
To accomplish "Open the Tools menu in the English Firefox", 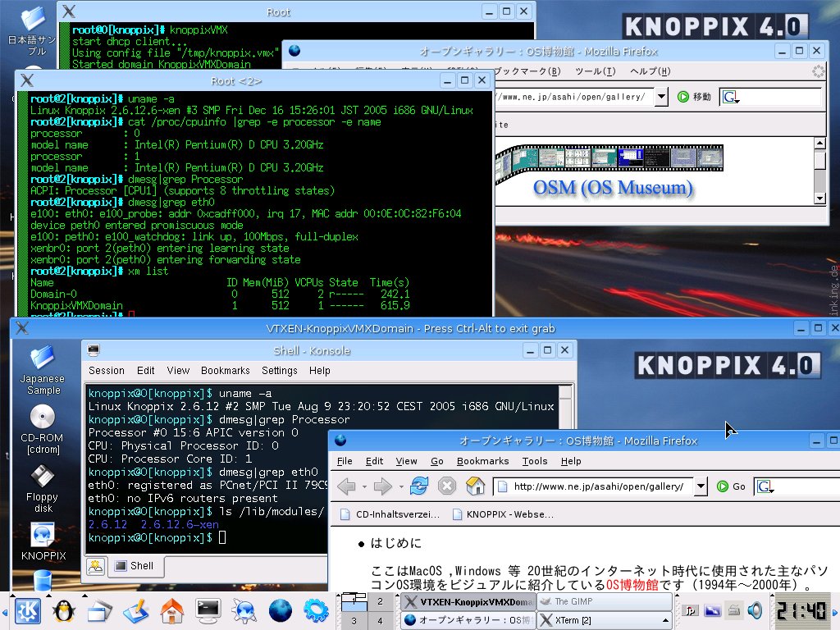I will (x=535, y=461).
